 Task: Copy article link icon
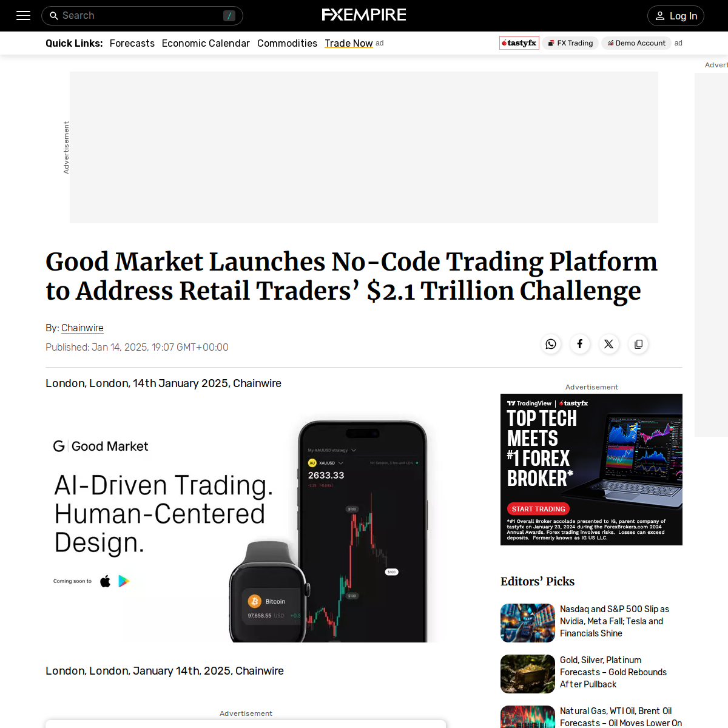pyautogui.click(x=638, y=344)
